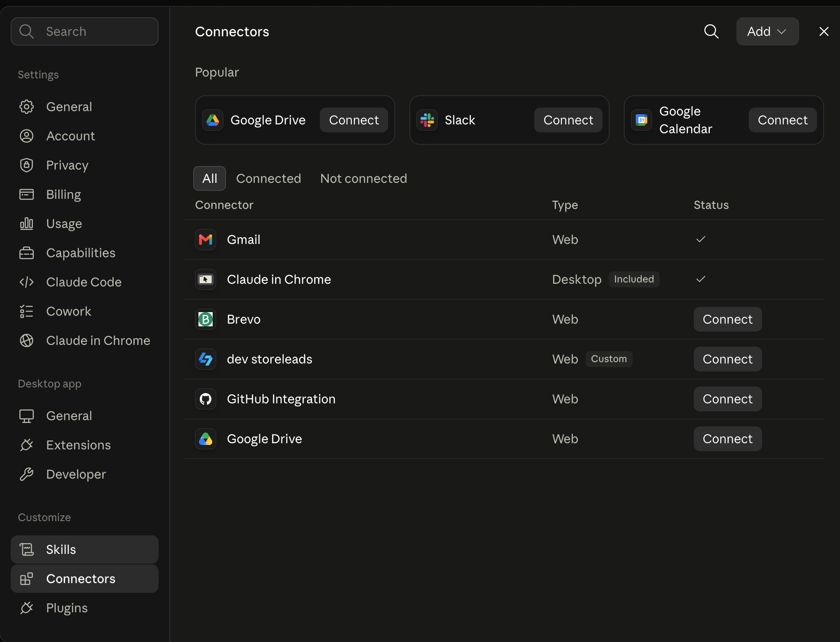This screenshot has width=840, height=642.
Task: Click the Google Calendar icon
Action: (x=642, y=120)
